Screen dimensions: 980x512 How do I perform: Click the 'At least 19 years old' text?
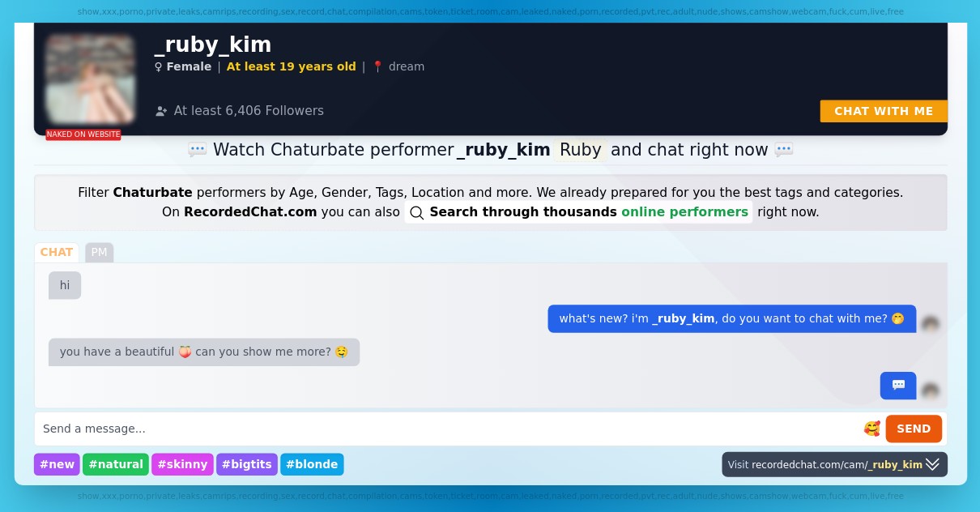(292, 66)
